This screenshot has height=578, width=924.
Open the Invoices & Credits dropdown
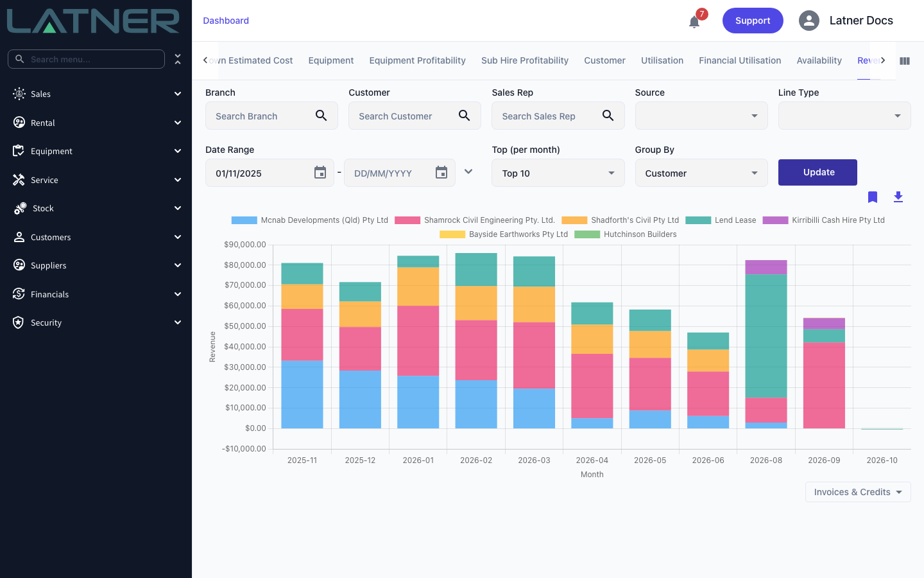[x=858, y=492]
